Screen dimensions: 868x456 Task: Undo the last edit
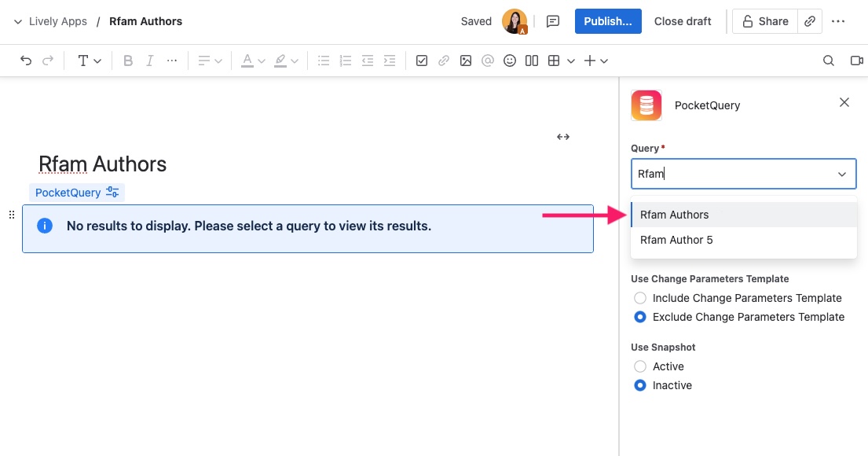25,61
